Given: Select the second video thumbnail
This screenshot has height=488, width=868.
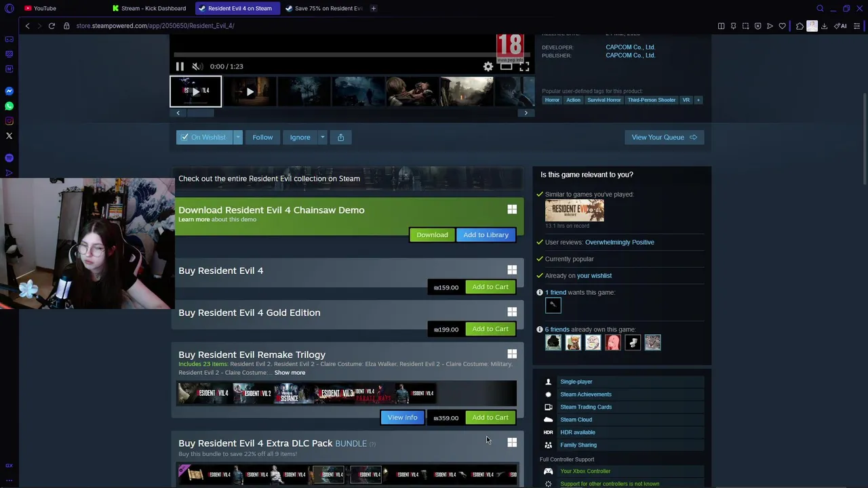Looking at the screenshot, I should click(x=250, y=91).
